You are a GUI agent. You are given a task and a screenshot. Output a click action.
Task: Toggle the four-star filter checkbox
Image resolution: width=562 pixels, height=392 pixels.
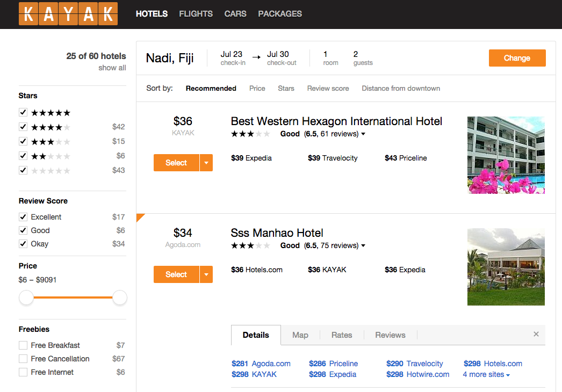coord(23,127)
